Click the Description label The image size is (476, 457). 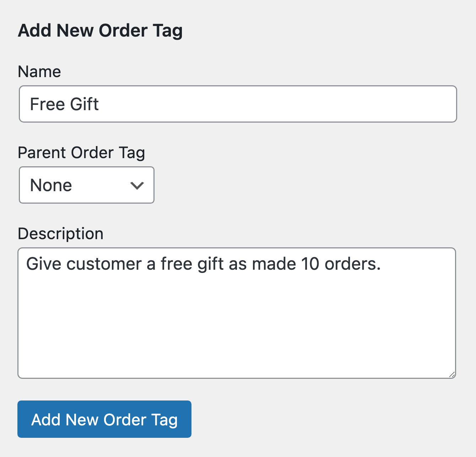pos(60,233)
